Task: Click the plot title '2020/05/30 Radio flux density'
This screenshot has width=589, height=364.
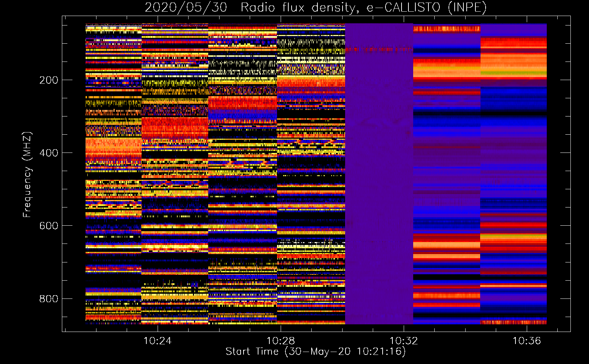Action: tap(316, 7)
